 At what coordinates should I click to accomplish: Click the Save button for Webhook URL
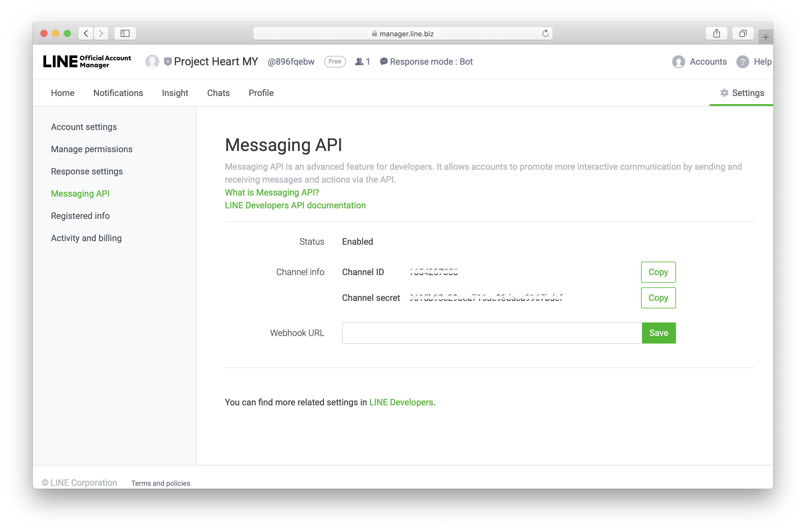point(659,332)
